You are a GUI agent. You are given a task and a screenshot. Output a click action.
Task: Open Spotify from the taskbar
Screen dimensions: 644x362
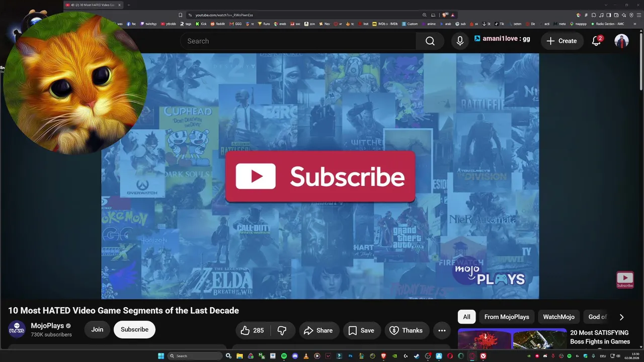[284, 356]
